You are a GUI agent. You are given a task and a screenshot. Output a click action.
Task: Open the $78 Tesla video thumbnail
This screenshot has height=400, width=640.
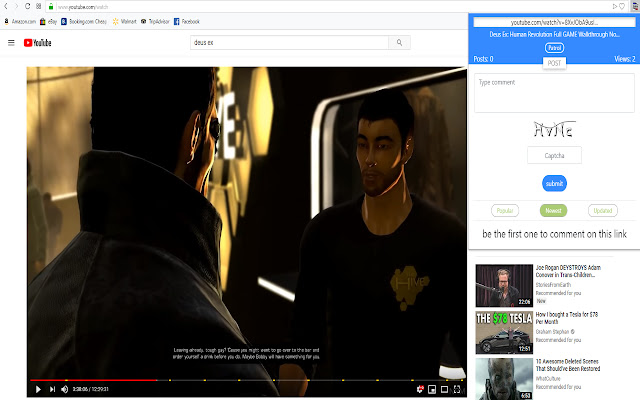[504, 333]
